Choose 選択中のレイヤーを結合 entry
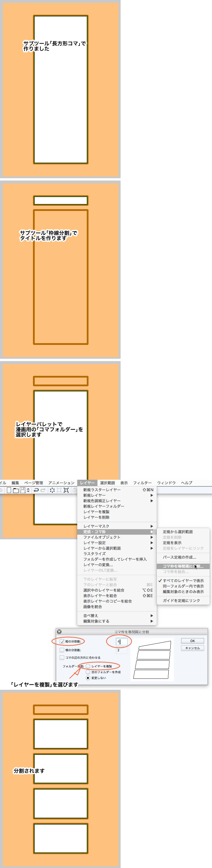 tap(117, 590)
